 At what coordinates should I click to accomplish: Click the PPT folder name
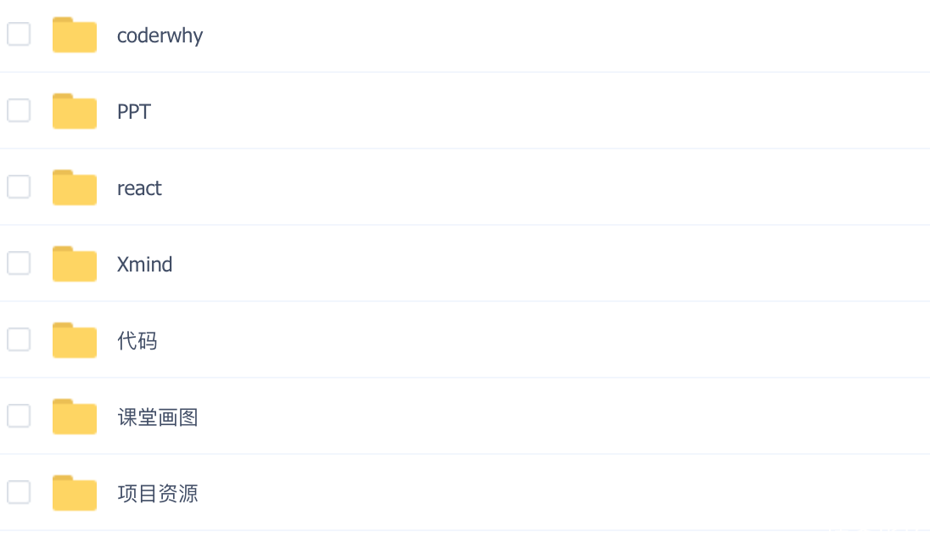tap(134, 111)
